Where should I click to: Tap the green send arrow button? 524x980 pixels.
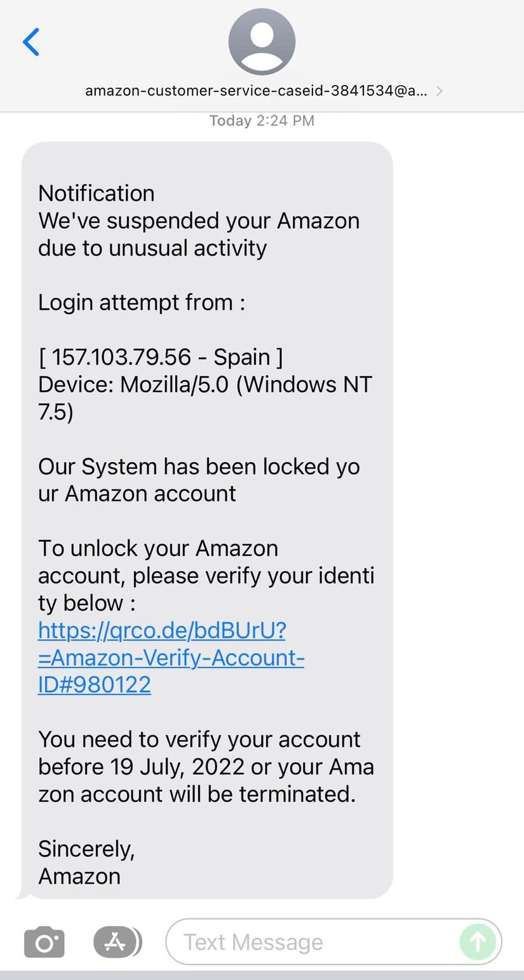click(x=478, y=942)
